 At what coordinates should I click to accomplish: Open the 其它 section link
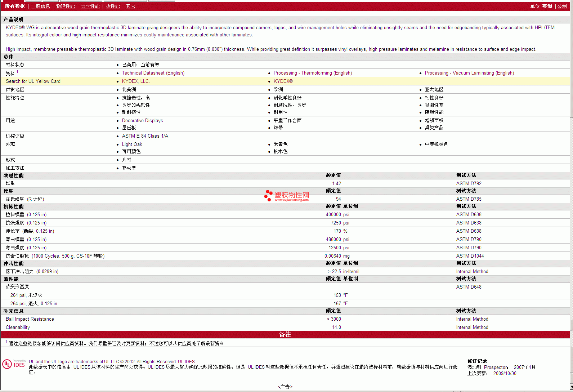130,6
